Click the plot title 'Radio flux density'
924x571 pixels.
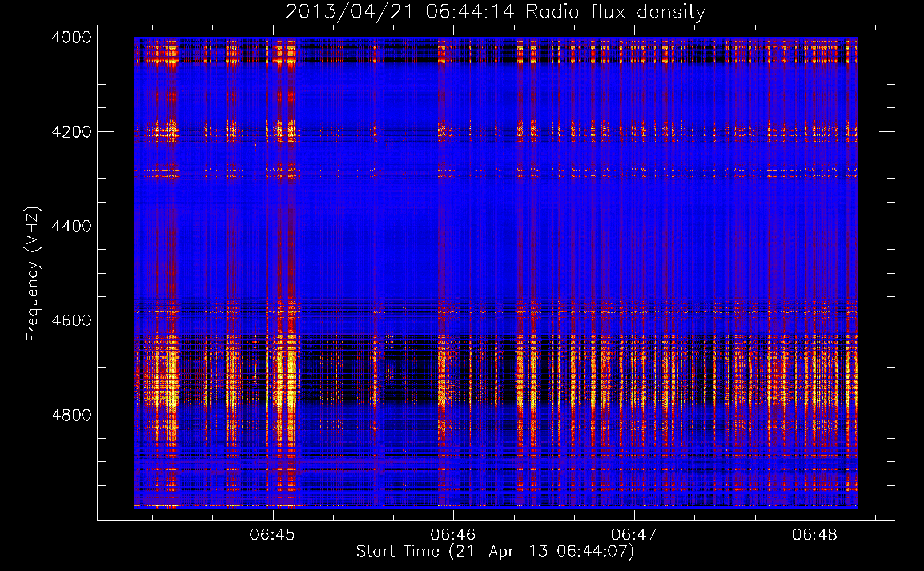point(615,12)
